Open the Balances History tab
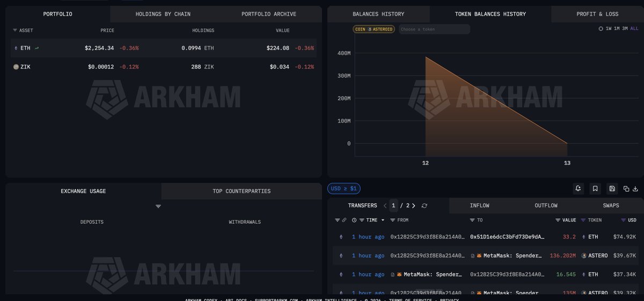 pos(378,14)
